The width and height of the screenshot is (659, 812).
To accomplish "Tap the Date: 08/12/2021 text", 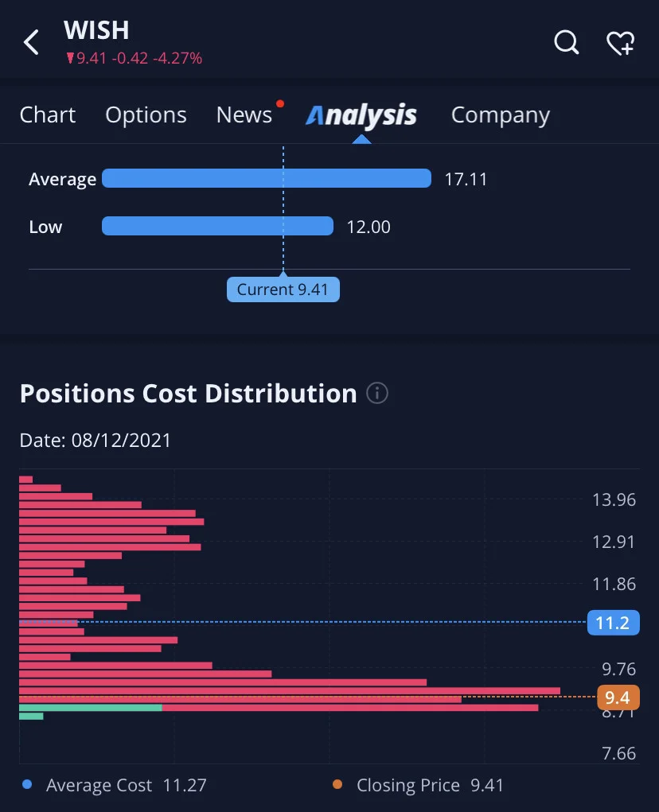I will click(x=96, y=440).
